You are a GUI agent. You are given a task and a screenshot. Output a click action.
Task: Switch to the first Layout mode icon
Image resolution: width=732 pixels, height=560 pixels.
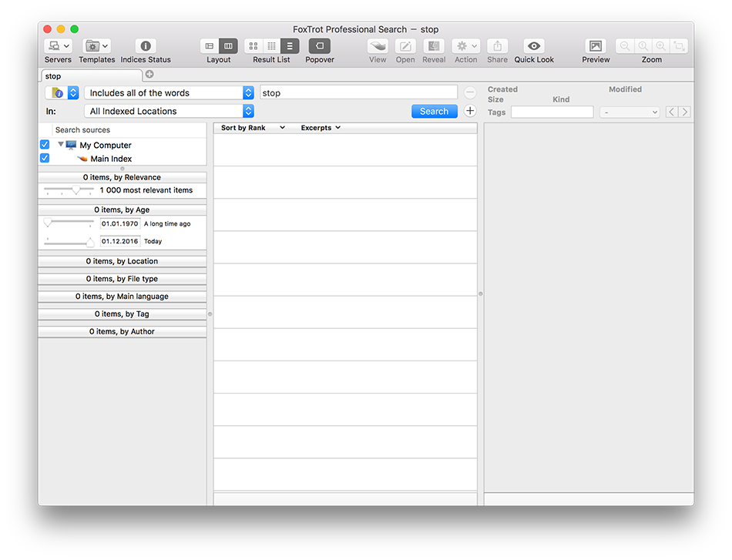(210, 45)
